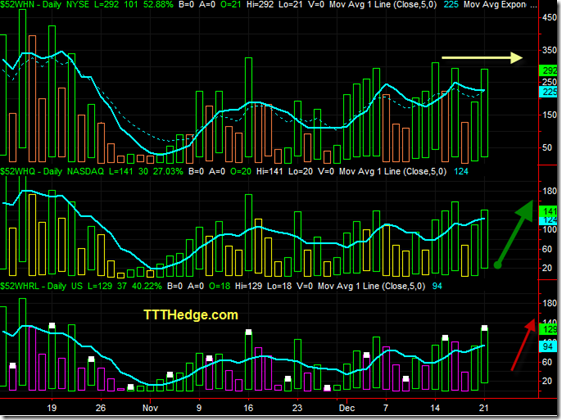
Task: Click the 16 date axis marker
Action: pos(248,408)
